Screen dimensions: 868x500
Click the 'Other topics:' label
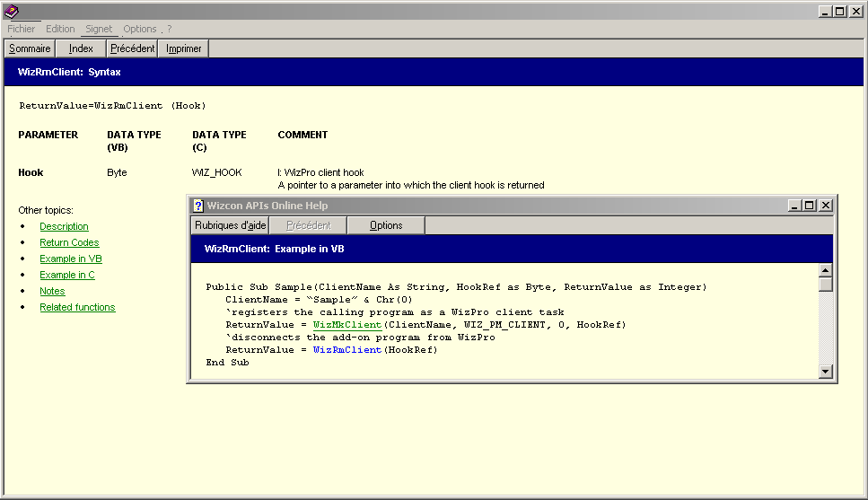[46, 210]
